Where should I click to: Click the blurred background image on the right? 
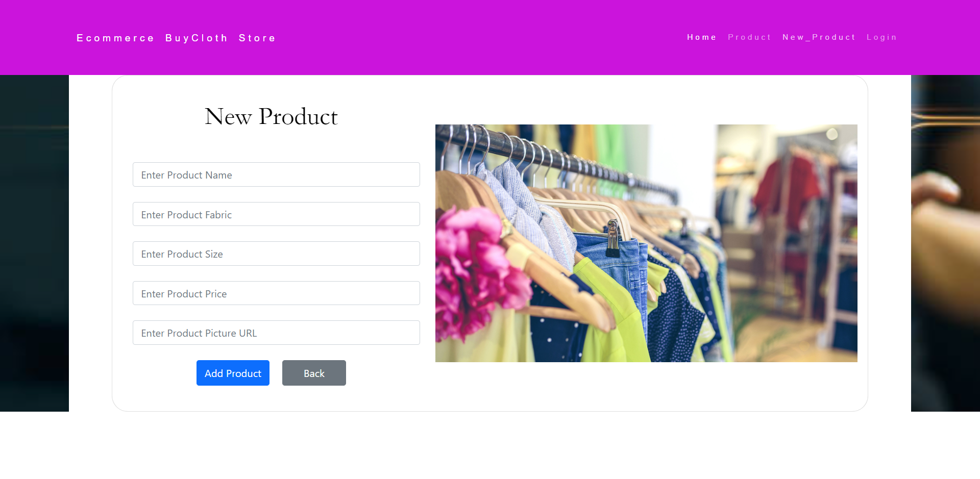[x=945, y=243]
